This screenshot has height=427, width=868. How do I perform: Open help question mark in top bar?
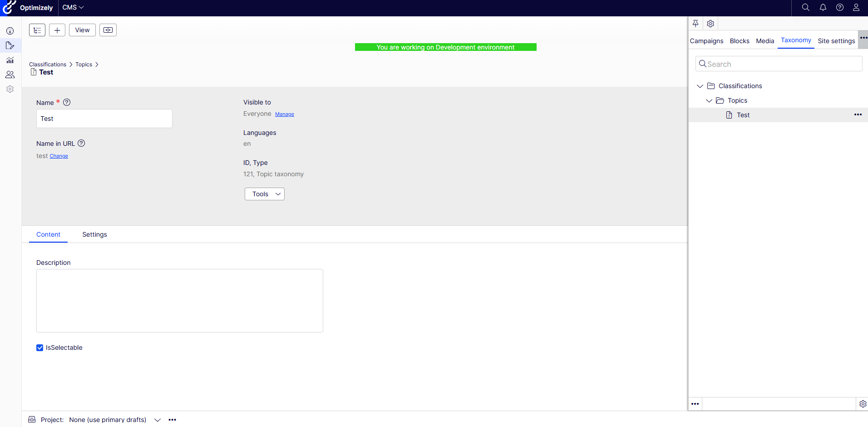click(x=839, y=7)
